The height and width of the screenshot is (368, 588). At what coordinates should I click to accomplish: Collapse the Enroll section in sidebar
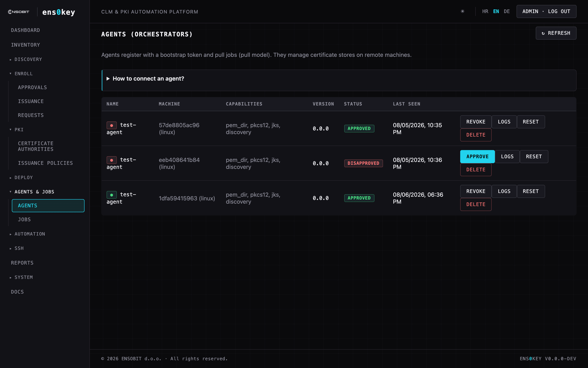click(21, 74)
